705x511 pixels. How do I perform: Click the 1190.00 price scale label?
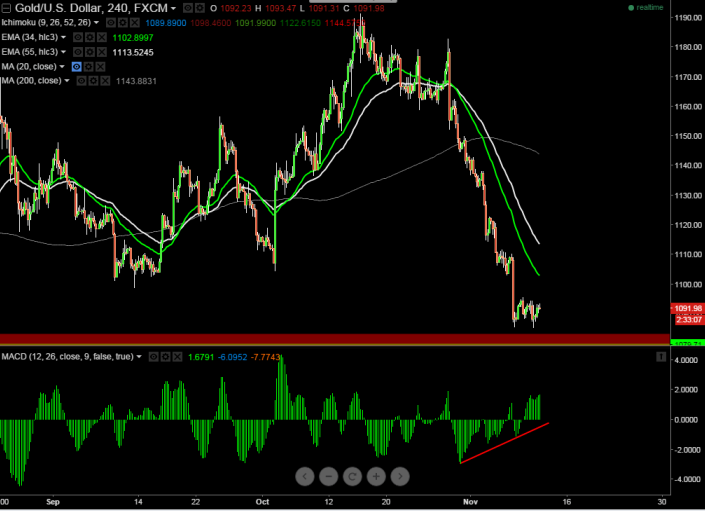[x=688, y=18]
